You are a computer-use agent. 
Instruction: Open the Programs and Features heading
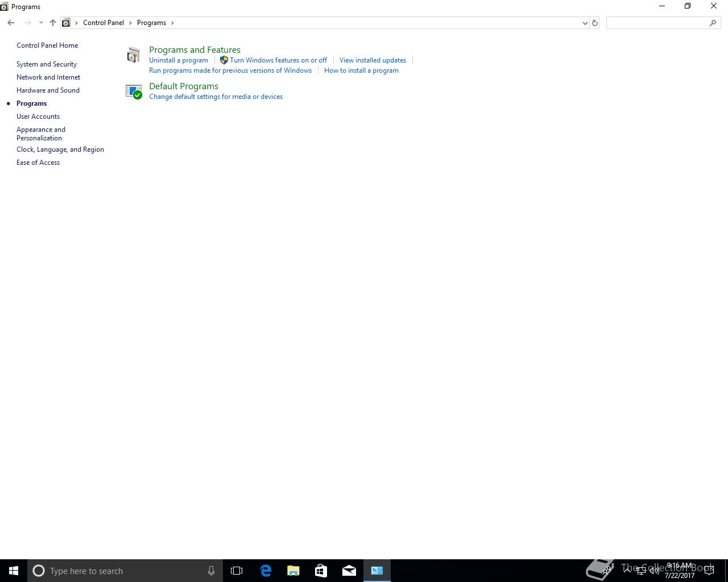(x=195, y=50)
